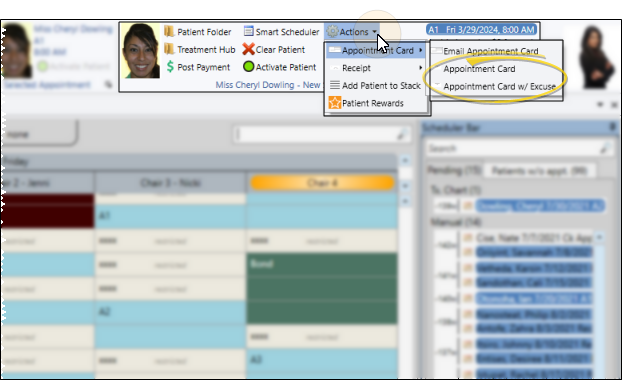Click the Scheduler Bar search field
Image resolution: width=623 pixels, height=380 pixels.
coord(520,149)
